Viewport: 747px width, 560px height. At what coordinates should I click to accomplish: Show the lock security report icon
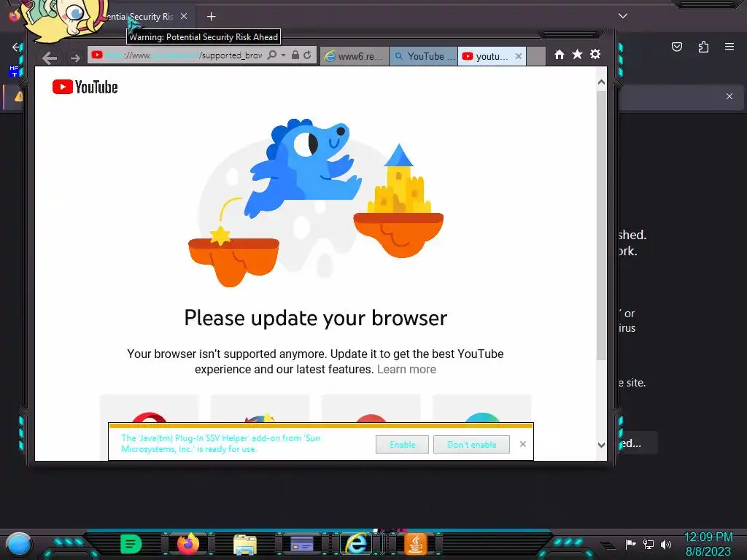[x=295, y=55]
